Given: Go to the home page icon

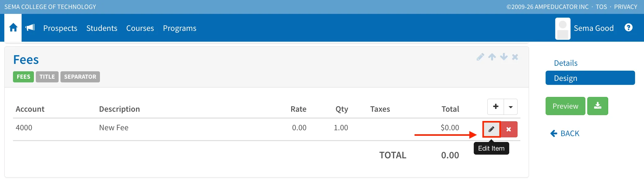Looking at the screenshot, I should pyautogui.click(x=13, y=28).
